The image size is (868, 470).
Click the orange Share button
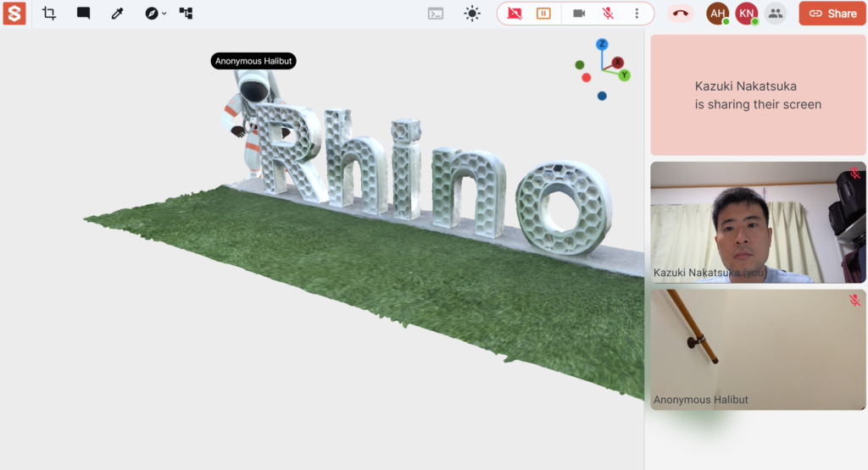click(x=832, y=14)
